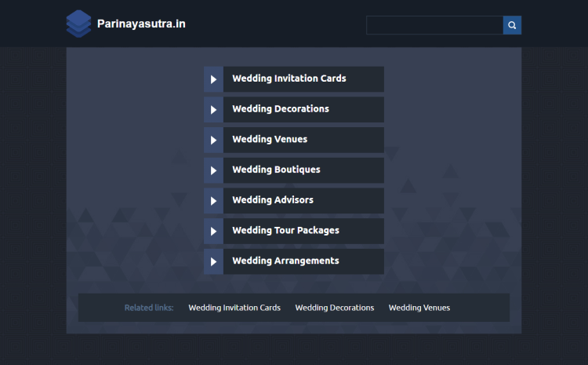Open Wedding Invitation Cards in main list
588x365 pixels.
pos(289,78)
